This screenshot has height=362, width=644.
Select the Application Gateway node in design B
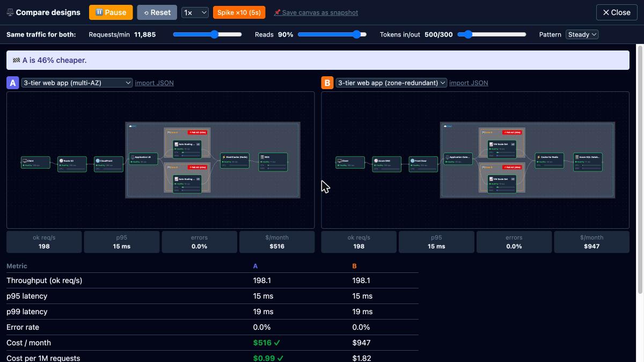(x=458, y=159)
